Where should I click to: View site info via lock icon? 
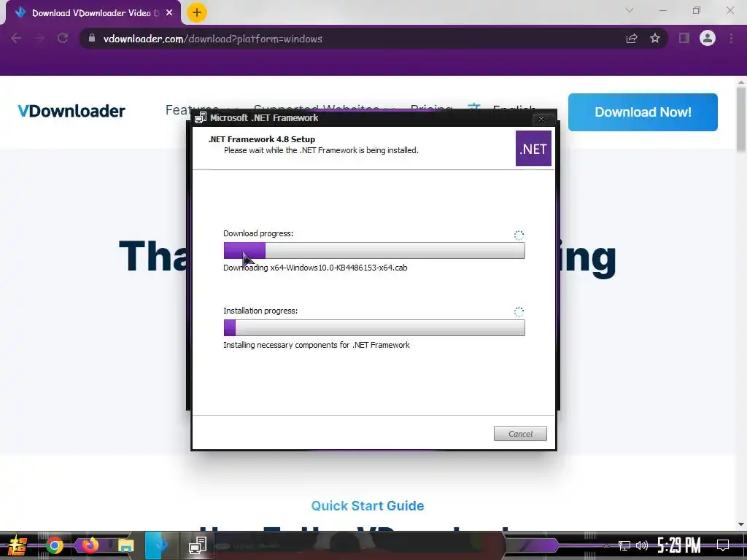point(91,38)
